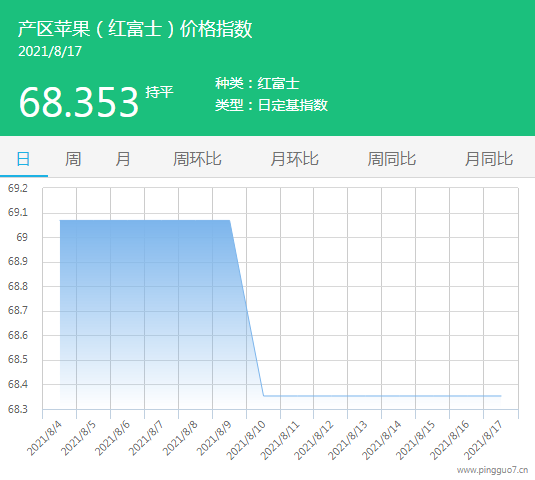Click the 2021/8/9 x-axis label
This screenshot has width=535, height=480.
[215, 438]
